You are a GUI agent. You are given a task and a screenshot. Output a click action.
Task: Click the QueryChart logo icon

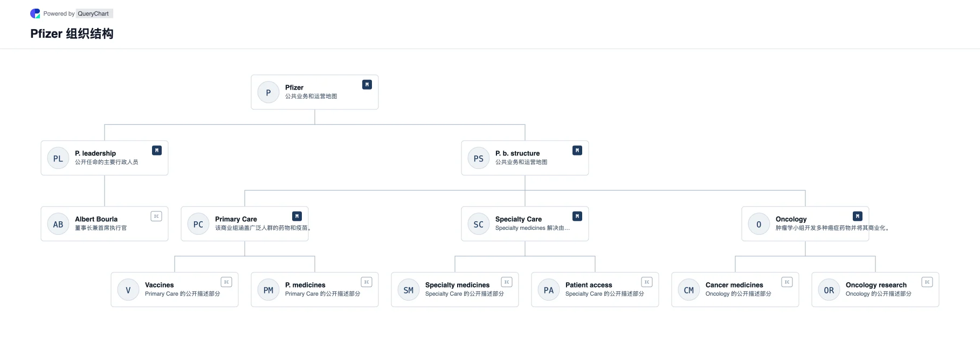pyautogui.click(x=35, y=13)
